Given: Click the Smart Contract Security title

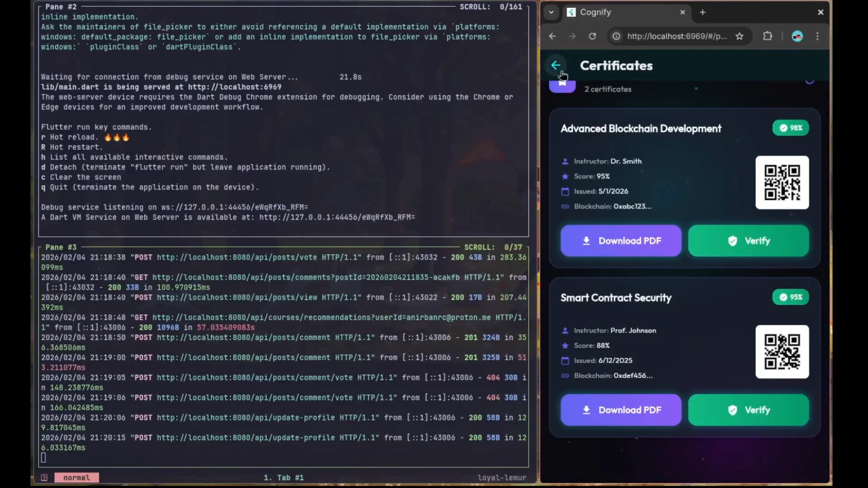Looking at the screenshot, I should tap(616, 298).
